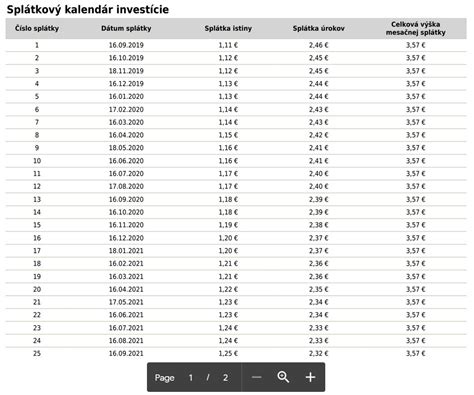This screenshot has height=395, width=474.
Task: Click principal 1,22 € in row 20
Action: (228, 289)
